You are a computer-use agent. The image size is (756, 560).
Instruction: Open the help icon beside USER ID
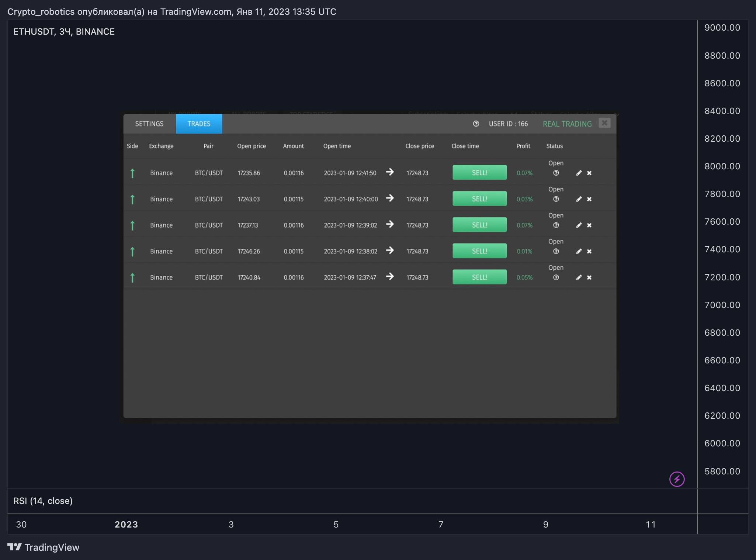coord(476,124)
